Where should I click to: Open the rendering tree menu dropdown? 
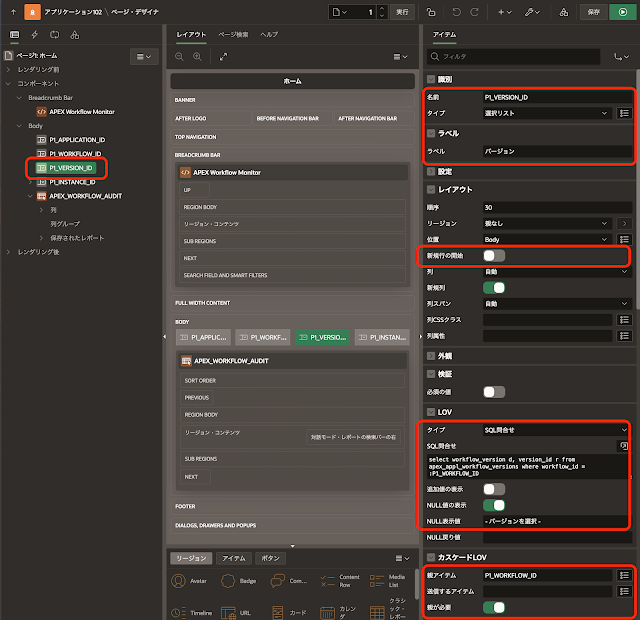point(144,57)
